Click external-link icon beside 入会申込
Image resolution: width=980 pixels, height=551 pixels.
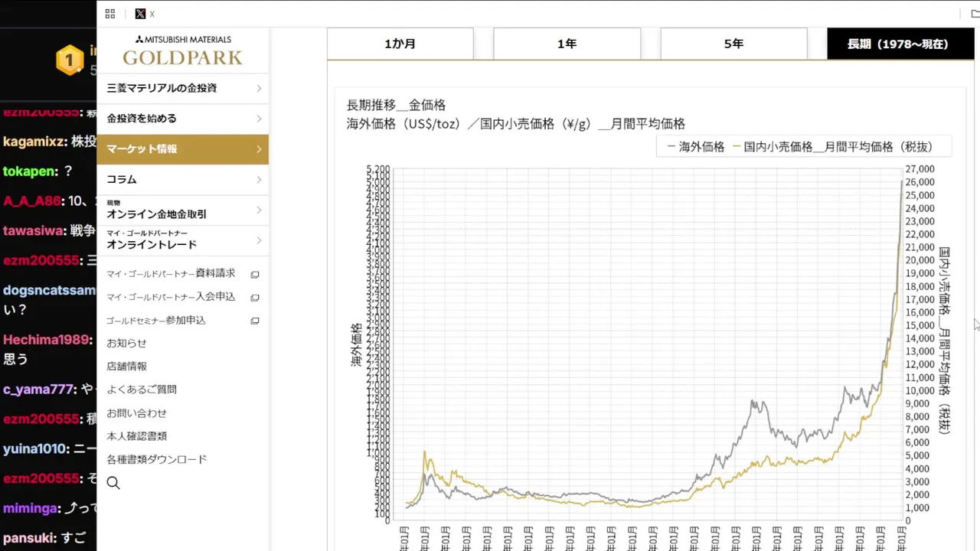point(255,298)
